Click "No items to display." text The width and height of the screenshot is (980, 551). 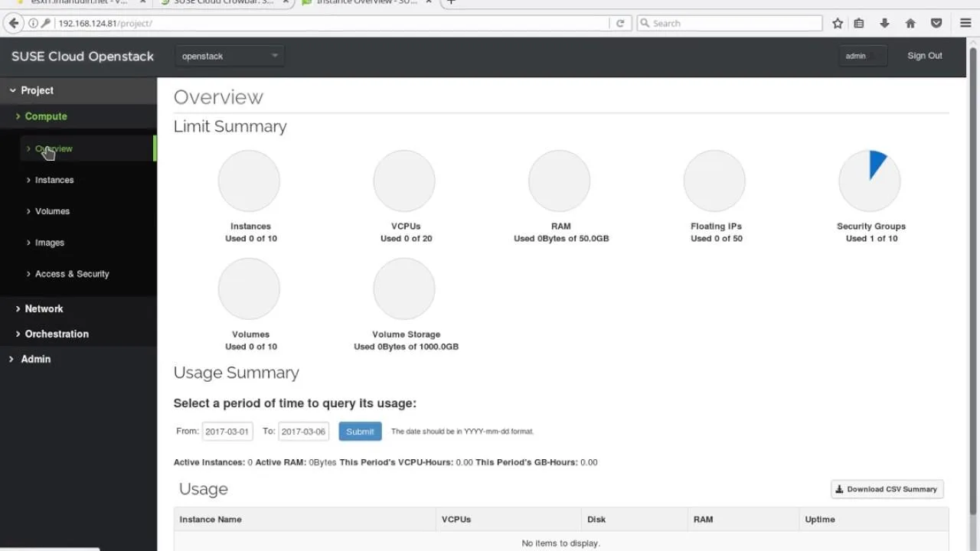click(x=560, y=543)
